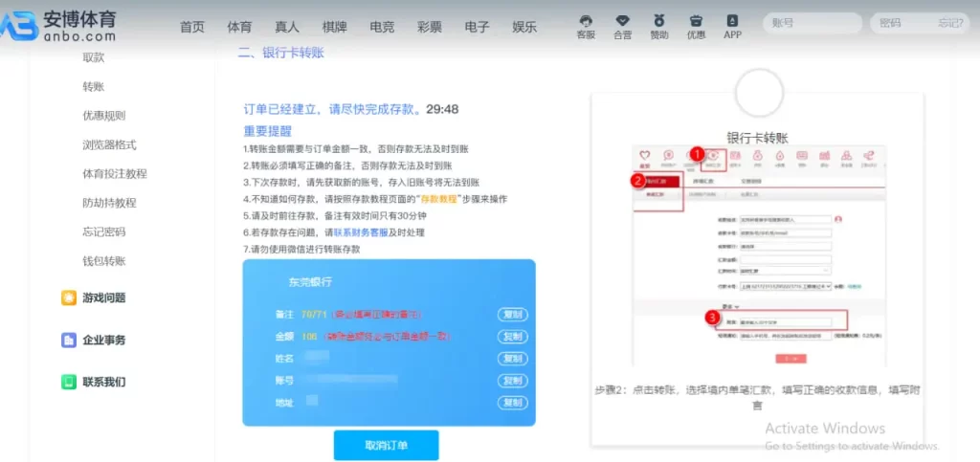Click the 联系我们 sidebar icon
Screen dimensions: 980x462
click(69, 382)
